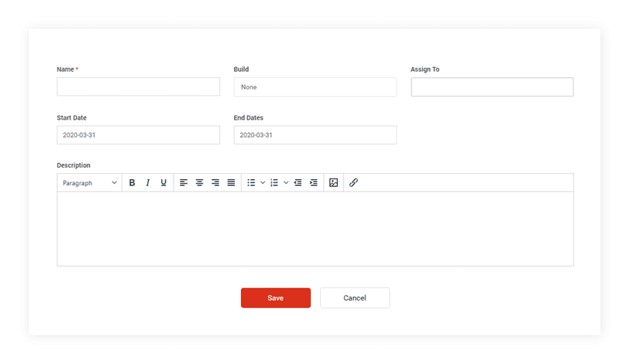
Task: Click the Cancel button
Action: click(355, 298)
